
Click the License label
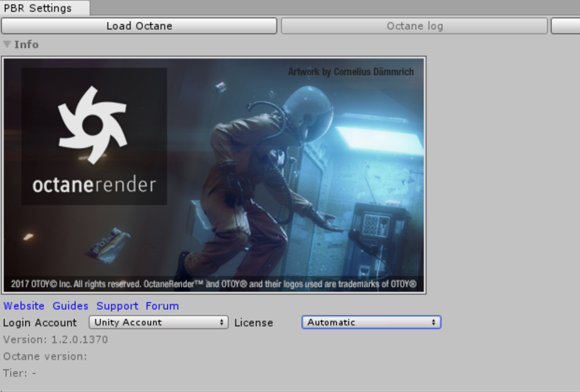pos(254,322)
